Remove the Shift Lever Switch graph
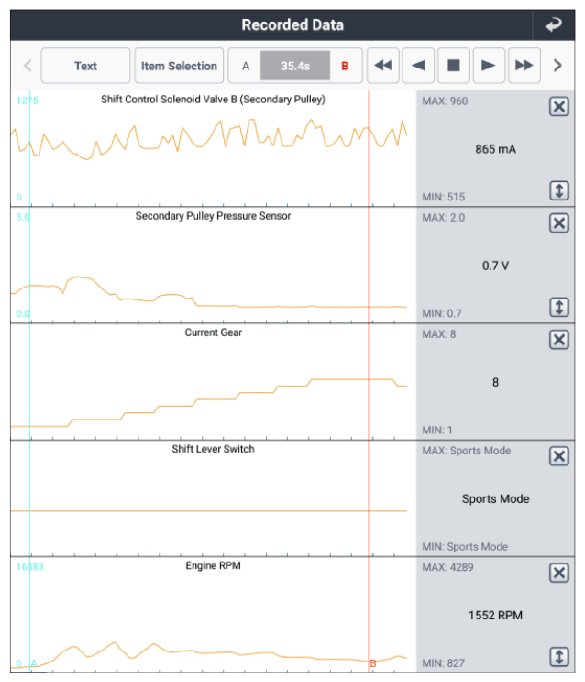 click(x=559, y=456)
